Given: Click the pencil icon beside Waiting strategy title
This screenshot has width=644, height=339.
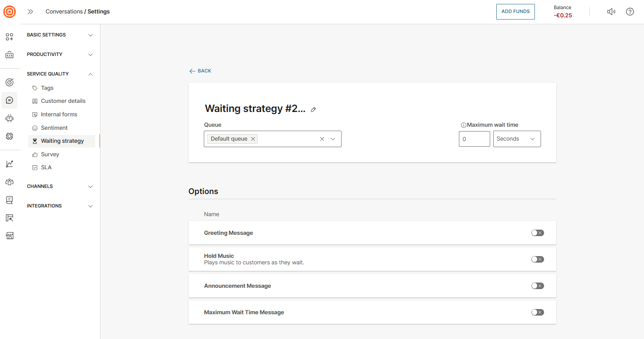Looking at the screenshot, I should 313,109.
